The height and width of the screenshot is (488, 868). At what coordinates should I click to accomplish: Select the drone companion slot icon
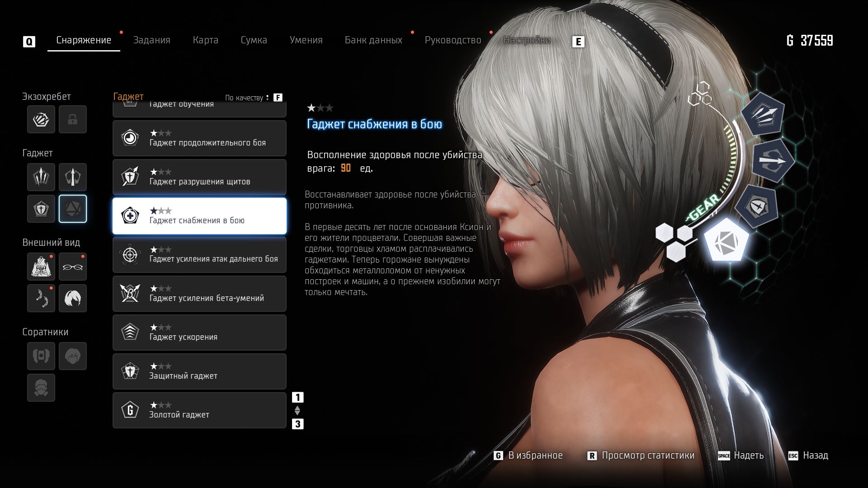click(x=41, y=356)
